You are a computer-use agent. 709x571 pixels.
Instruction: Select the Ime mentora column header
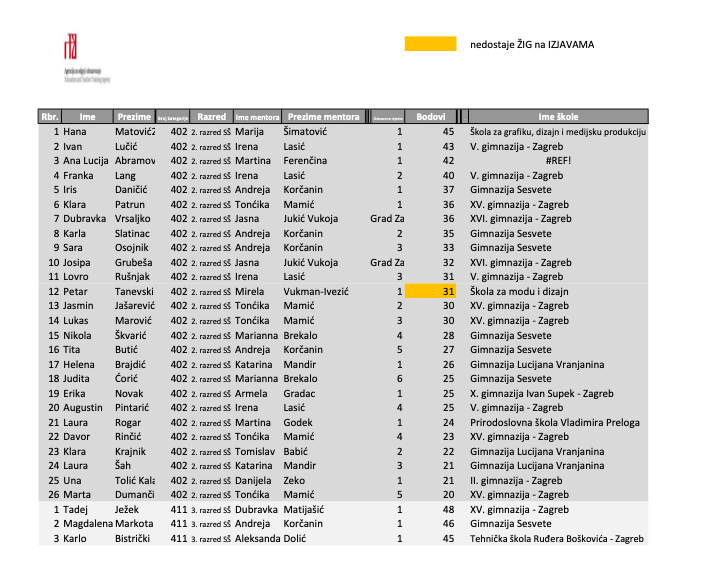point(257,117)
